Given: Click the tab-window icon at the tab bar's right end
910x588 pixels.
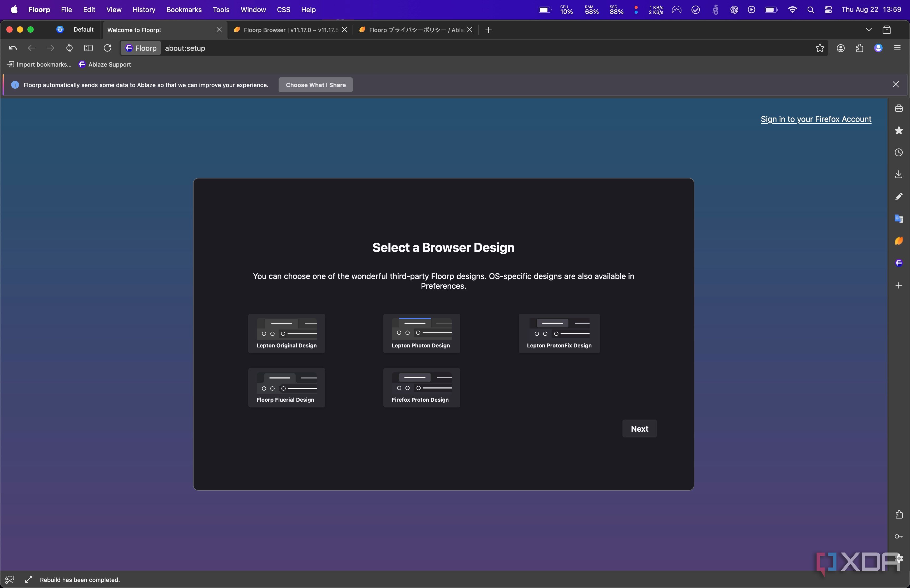Looking at the screenshot, I should pyautogui.click(x=887, y=30).
